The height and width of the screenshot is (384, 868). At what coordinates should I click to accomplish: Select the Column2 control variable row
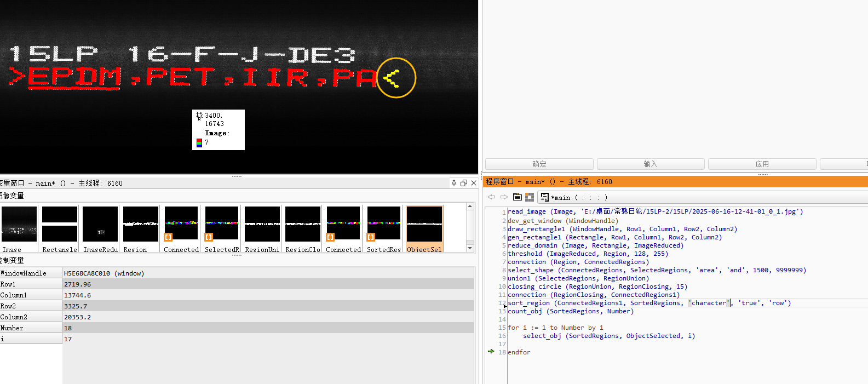click(x=237, y=317)
